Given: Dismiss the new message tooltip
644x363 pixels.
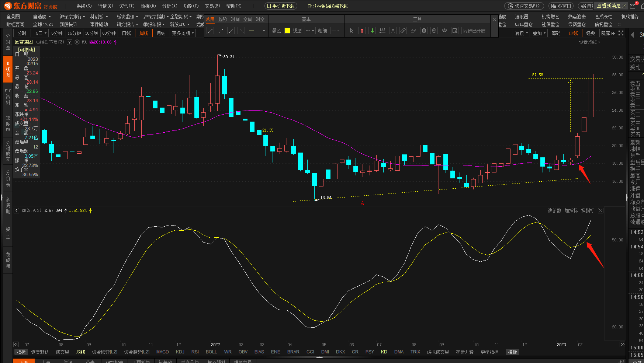Looking at the screenshot, I should (x=624, y=6).
